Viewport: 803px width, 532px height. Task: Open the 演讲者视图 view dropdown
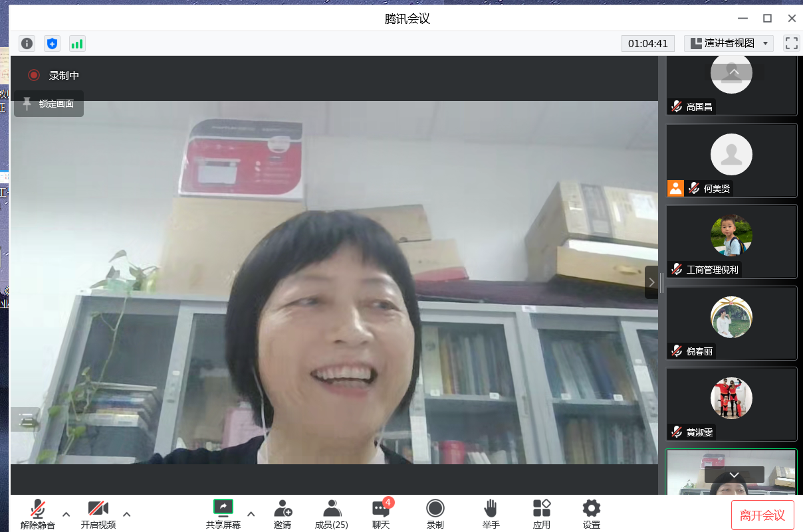pyautogui.click(x=729, y=43)
